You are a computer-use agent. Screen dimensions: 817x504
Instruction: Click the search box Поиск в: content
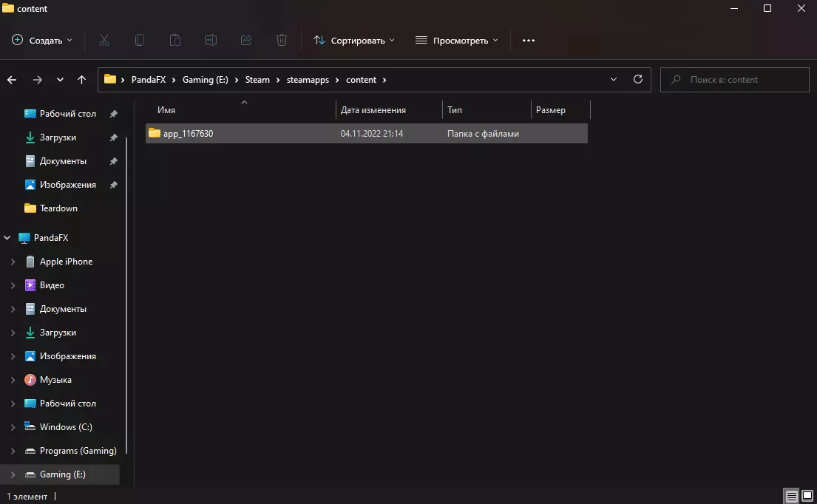point(735,80)
